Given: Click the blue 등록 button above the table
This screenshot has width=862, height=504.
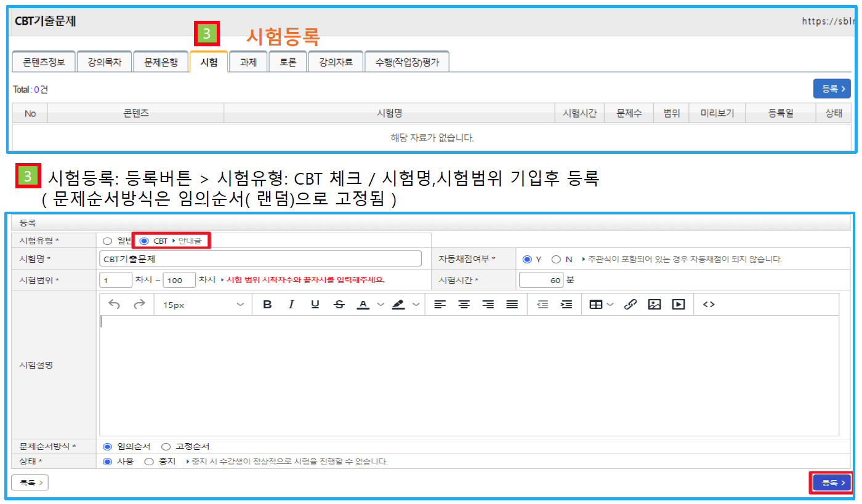Looking at the screenshot, I should [x=831, y=89].
